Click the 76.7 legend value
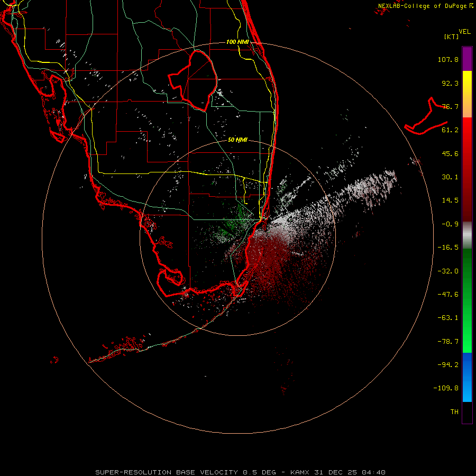Viewport: 476px width, 476px height. [450, 106]
